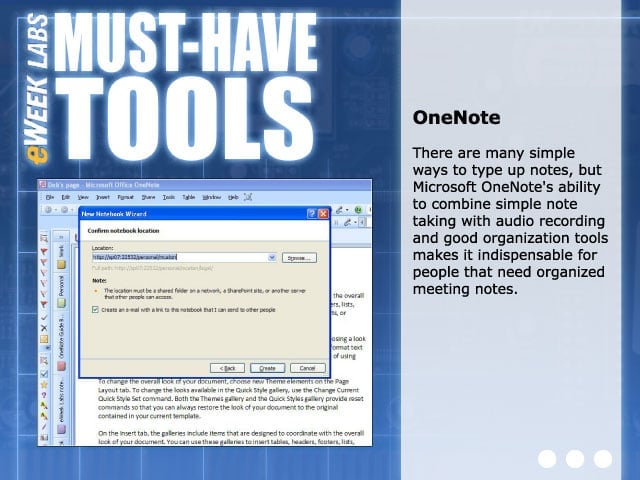Expand the Location dropdown arrow
640x480 pixels.
point(272,258)
